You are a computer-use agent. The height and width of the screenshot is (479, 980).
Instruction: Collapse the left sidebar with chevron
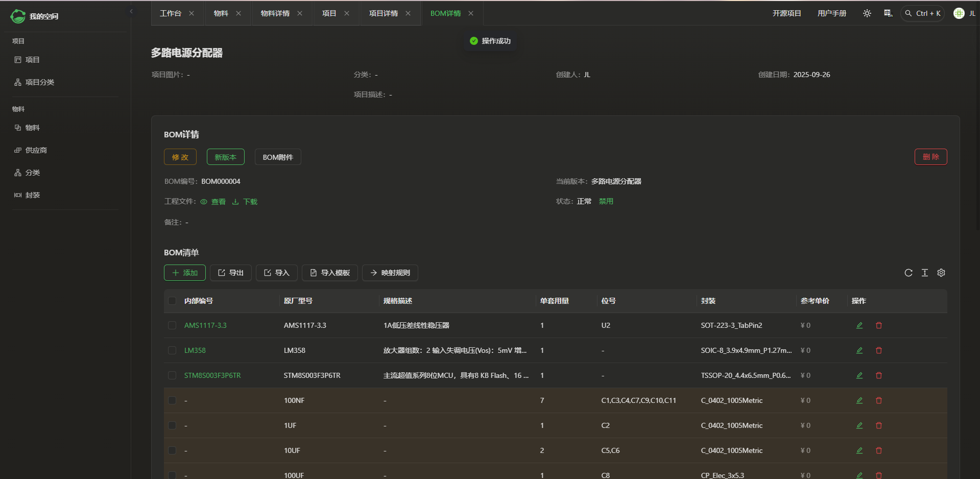coord(131,11)
